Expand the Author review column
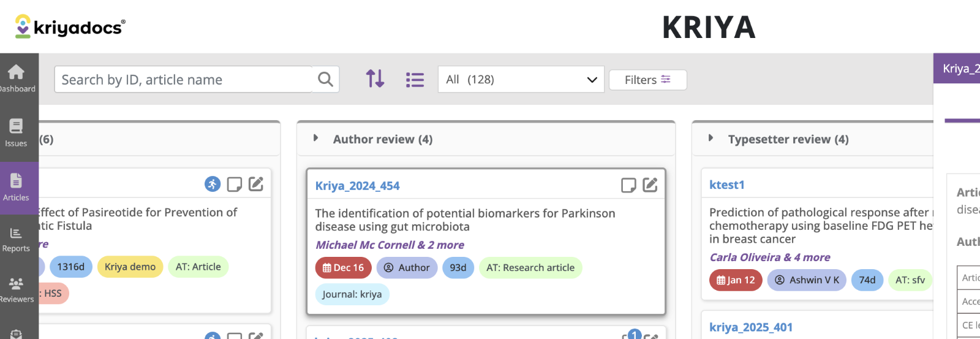Viewport: 980px width, 339px height. point(316,139)
